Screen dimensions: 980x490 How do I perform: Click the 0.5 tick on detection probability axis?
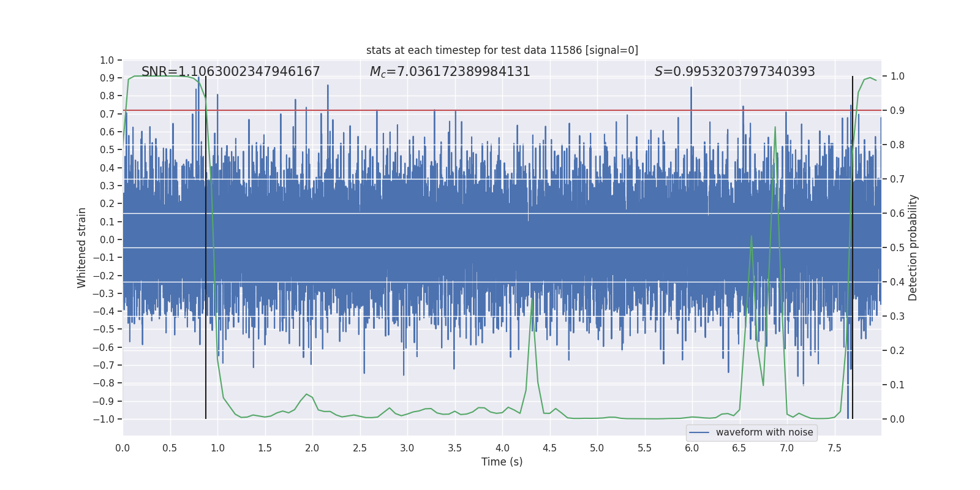point(897,248)
